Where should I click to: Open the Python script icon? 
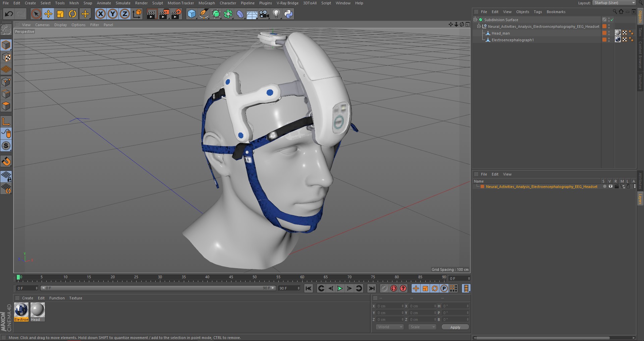pyautogui.click(x=288, y=14)
